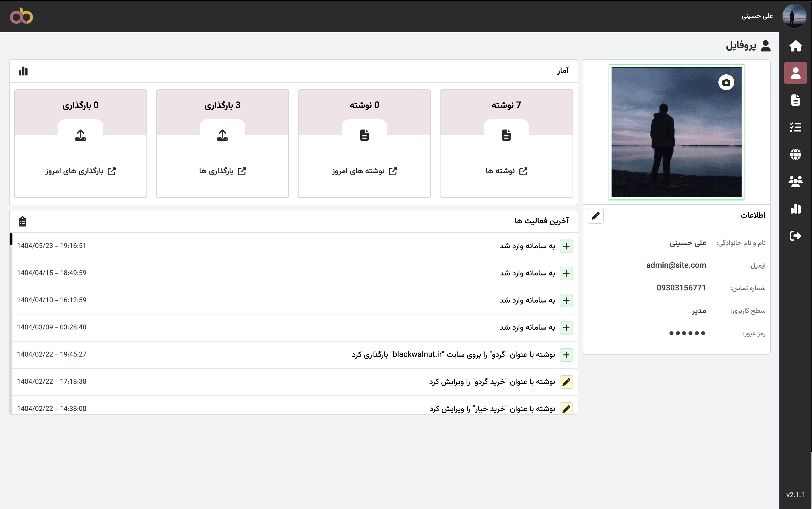
Task: Click the علی حسینی username in the top bar
Action: pyautogui.click(x=757, y=16)
